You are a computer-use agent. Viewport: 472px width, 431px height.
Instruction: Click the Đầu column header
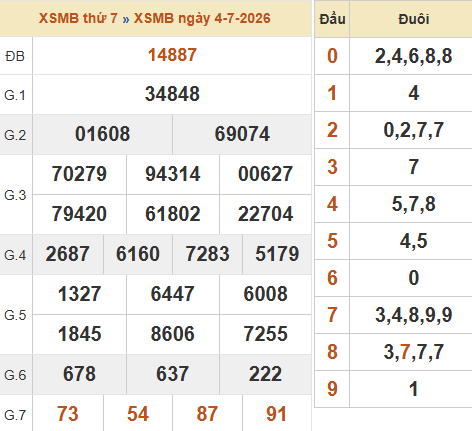tap(332, 19)
